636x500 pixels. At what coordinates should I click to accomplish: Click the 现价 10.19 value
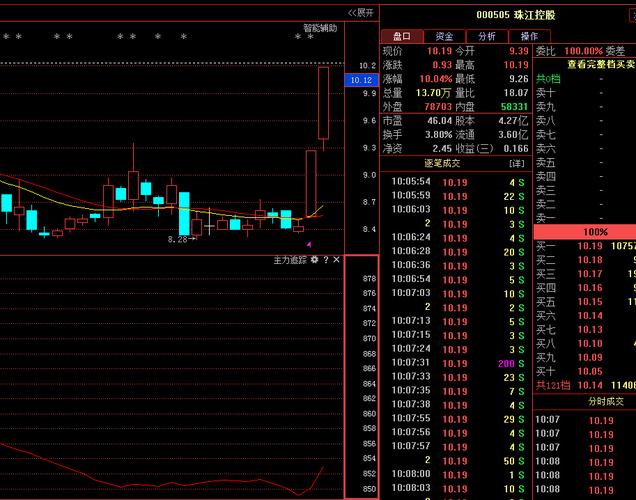coord(439,51)
